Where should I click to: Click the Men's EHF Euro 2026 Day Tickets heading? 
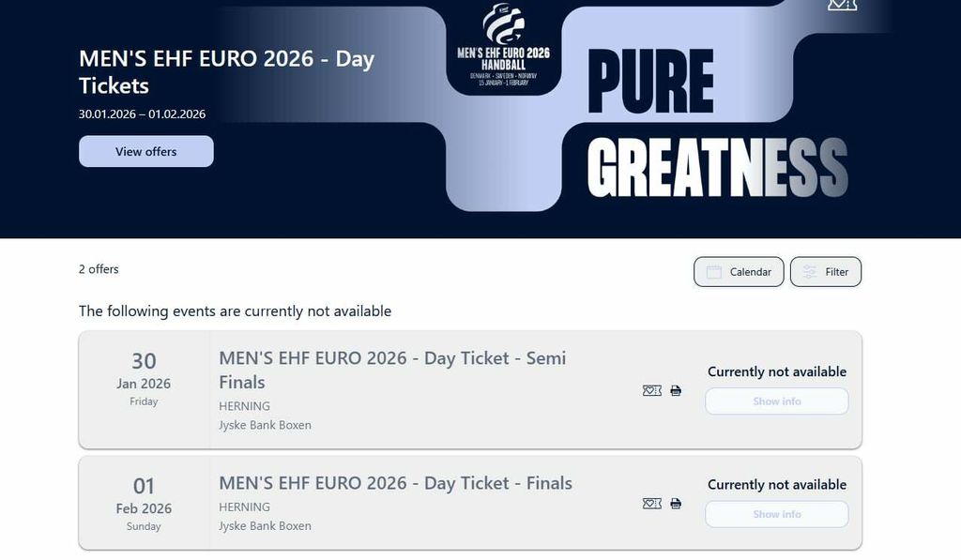pos(226,71)
